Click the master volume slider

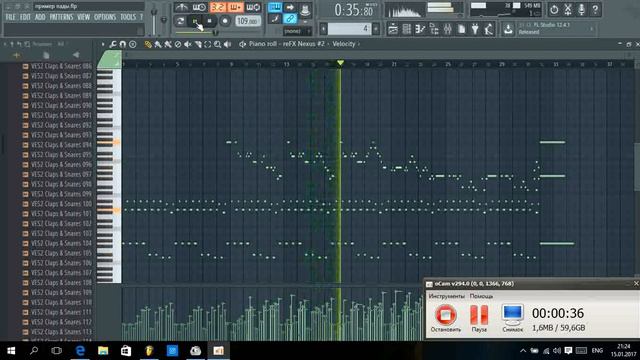154,19
